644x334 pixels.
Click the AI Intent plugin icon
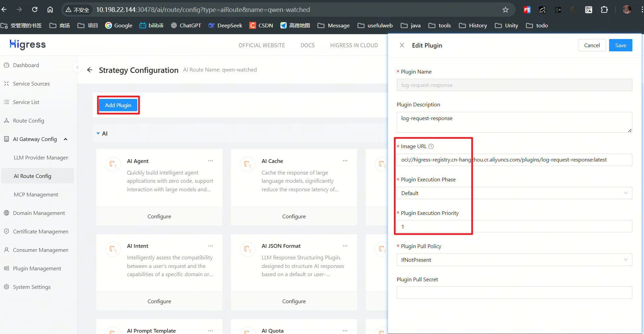[x=113, y=249]
